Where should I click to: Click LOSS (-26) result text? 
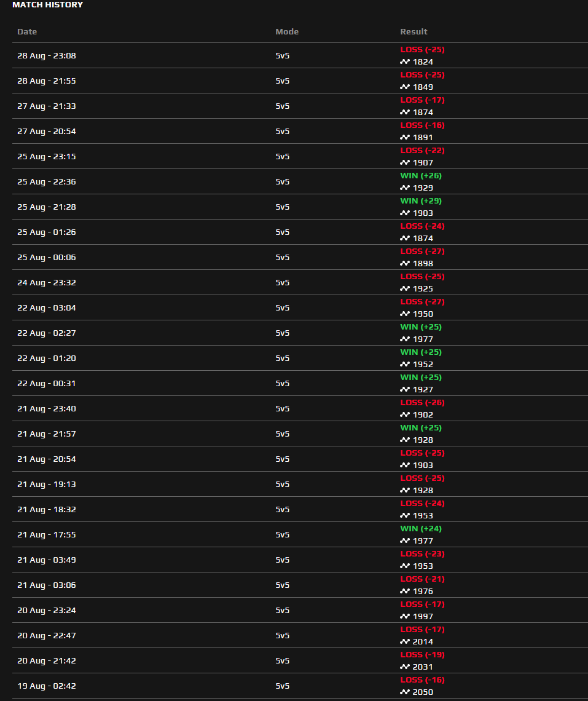click(x=422, y=402)
